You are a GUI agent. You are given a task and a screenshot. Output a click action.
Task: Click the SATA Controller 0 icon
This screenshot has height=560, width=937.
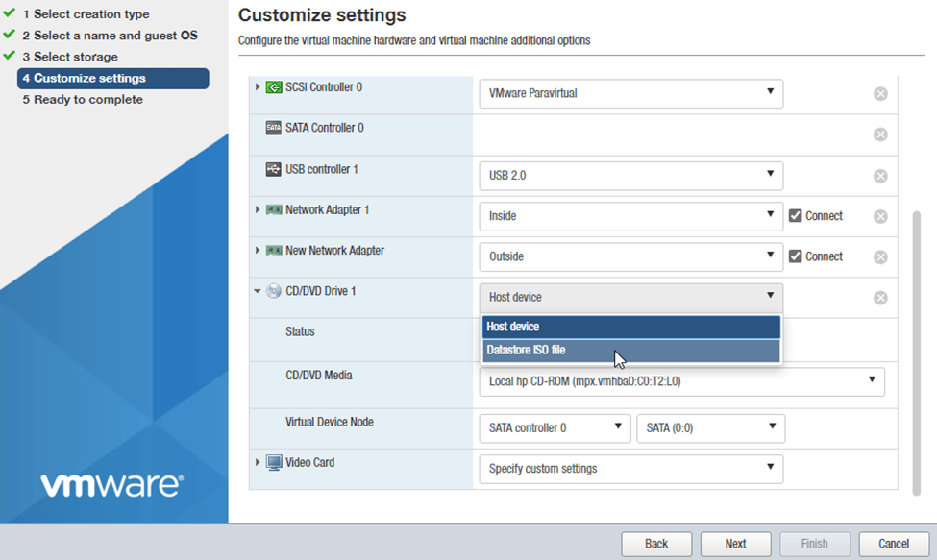click(x=273, y=128)
